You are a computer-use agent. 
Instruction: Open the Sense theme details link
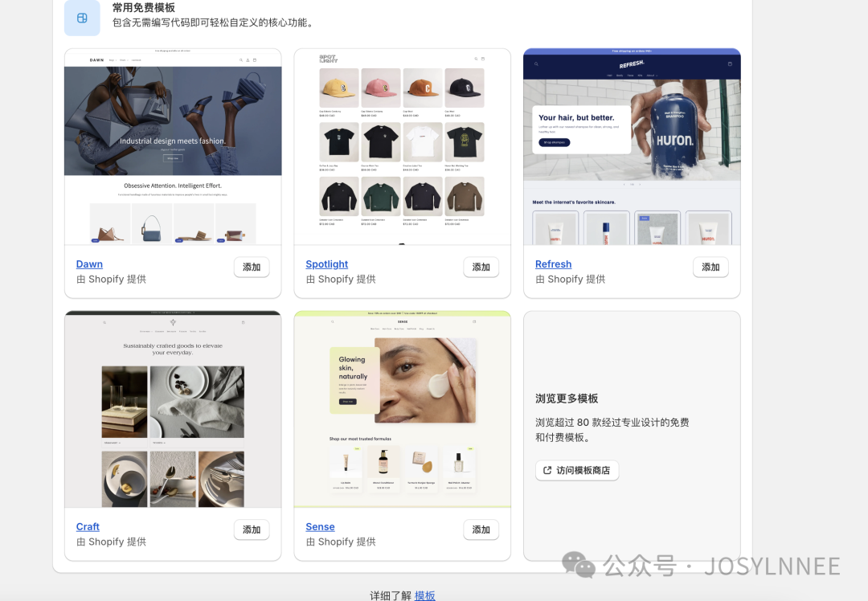click(320, 526)
